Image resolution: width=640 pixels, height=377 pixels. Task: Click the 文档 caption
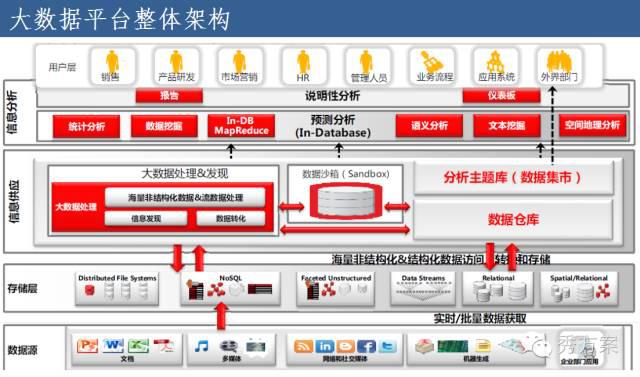point(127,359)
